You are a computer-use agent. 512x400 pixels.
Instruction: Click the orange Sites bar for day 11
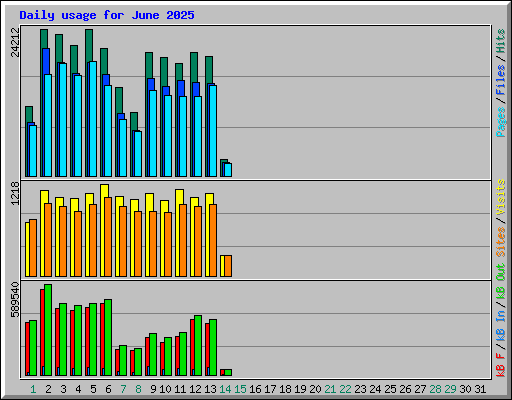[183, 240]
